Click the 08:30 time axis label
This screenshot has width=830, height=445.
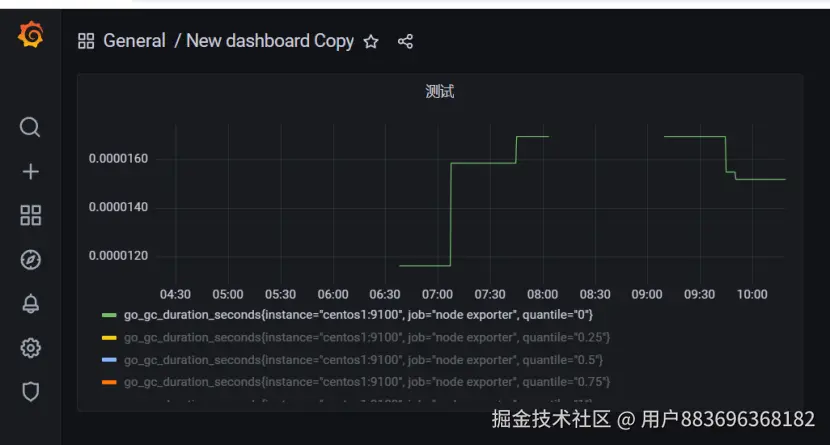coord(595,294)
